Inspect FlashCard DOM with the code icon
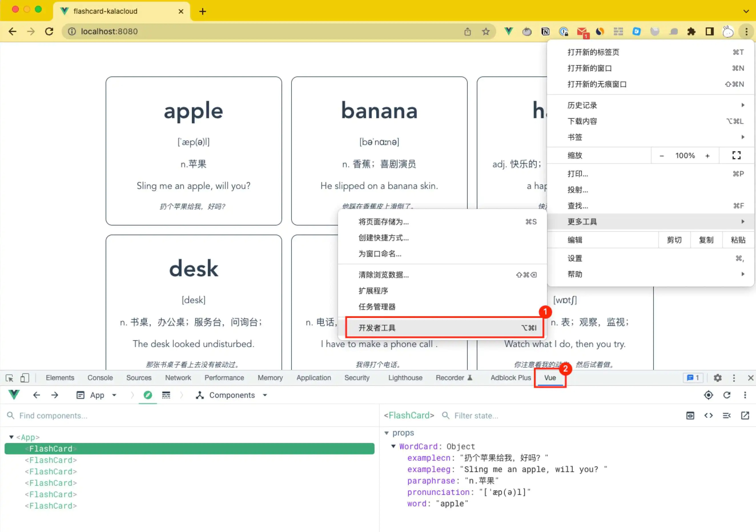 pyautogui.click(x=709, y=416)
